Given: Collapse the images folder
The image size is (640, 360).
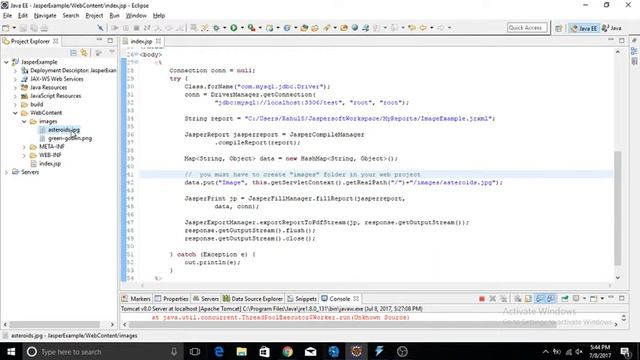Looking at the screenshot, I should click(x=24, y=122).
